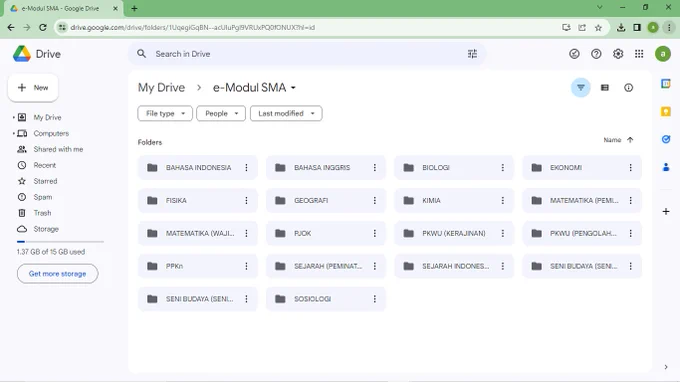Open the Google Drive logo home link
The image size is (680, 382).
pos(37,54)
